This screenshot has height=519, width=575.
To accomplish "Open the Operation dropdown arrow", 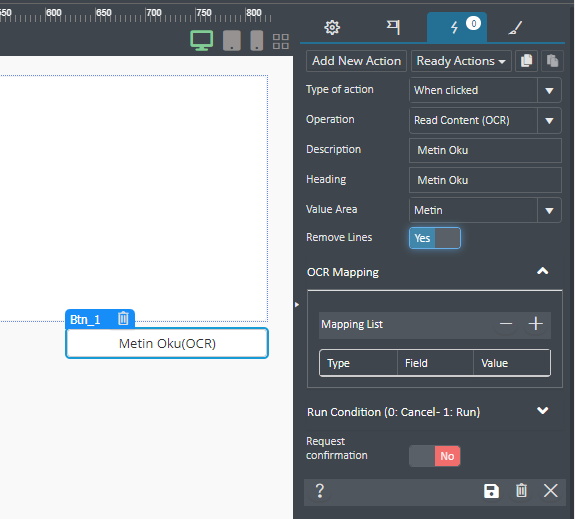I will tap(549, 120).
